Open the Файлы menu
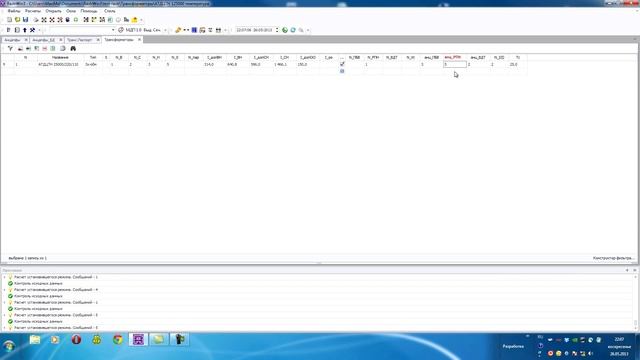The image size is (640, 360). coord(13,11)
